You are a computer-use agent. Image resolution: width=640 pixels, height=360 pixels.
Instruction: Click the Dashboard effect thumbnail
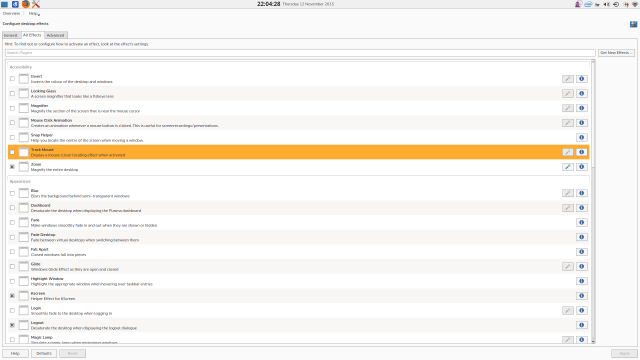pos(24,208)
